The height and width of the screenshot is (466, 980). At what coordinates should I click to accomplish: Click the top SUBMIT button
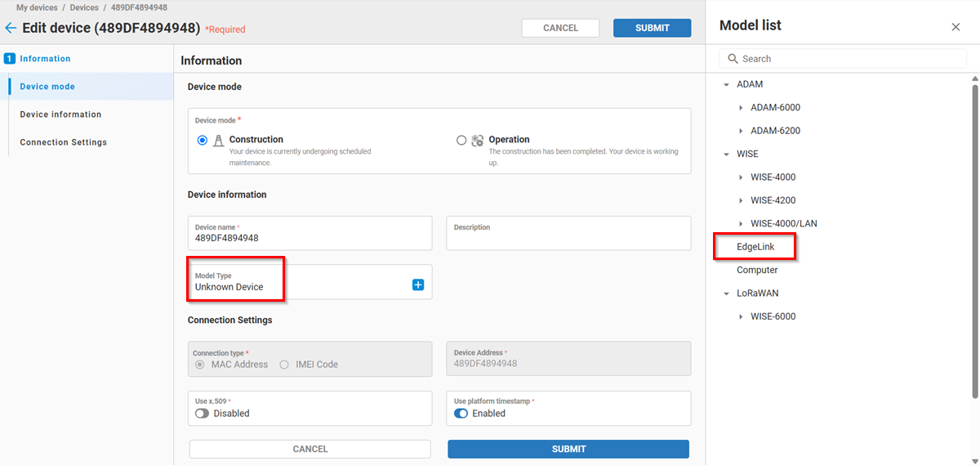click(x=652, y=28)
